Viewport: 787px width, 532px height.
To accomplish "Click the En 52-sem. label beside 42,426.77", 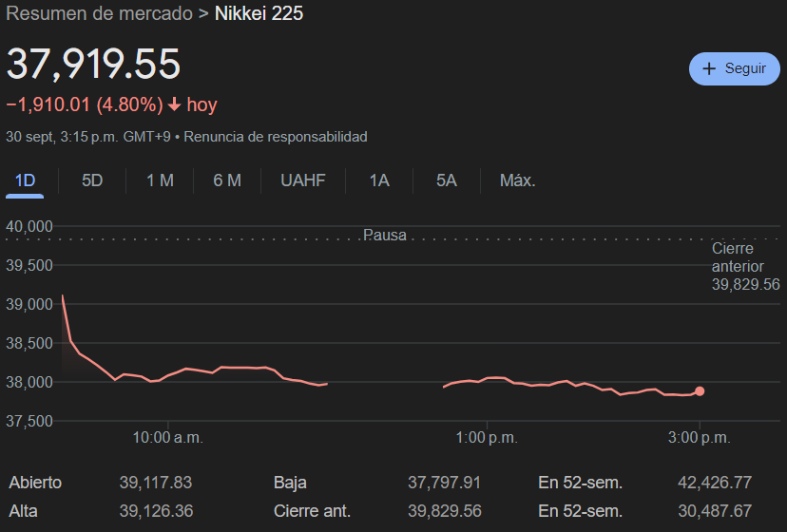I will click(580, 483).
